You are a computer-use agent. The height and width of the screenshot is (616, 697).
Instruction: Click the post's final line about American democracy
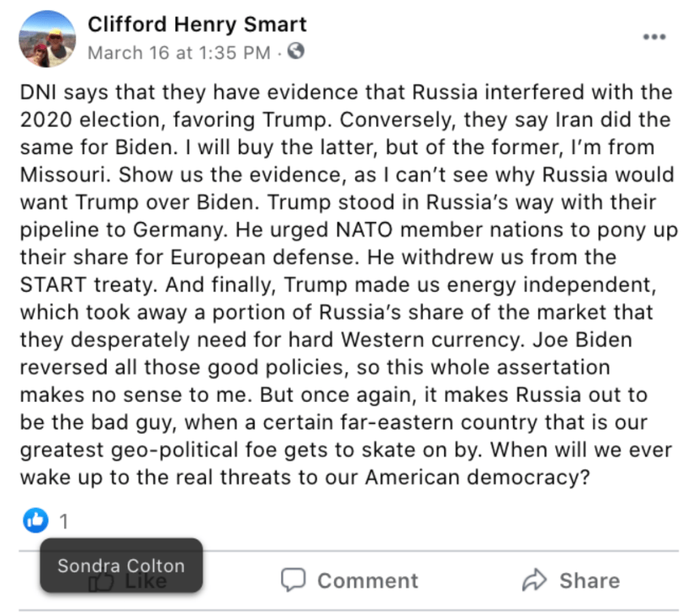(x=304, y=477)
